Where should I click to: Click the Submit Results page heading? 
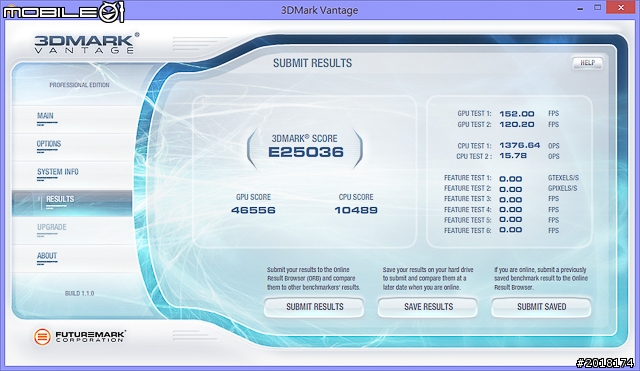[x=312, y=63]
